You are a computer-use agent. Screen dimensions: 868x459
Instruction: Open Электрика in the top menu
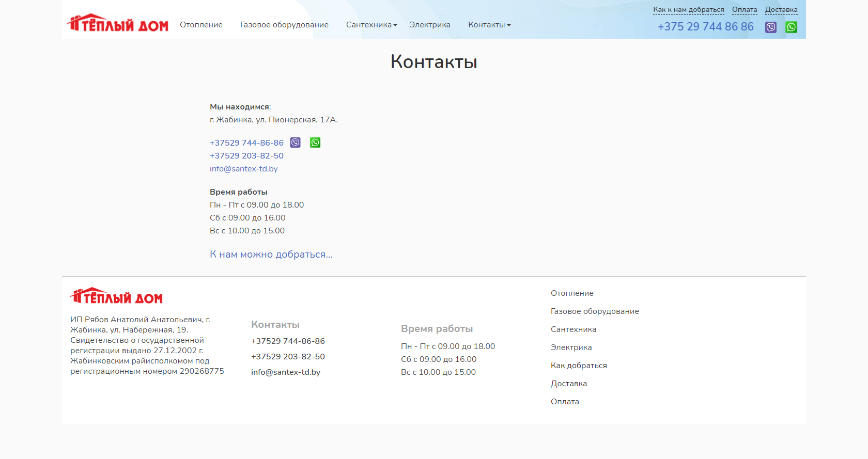point(430,25)
